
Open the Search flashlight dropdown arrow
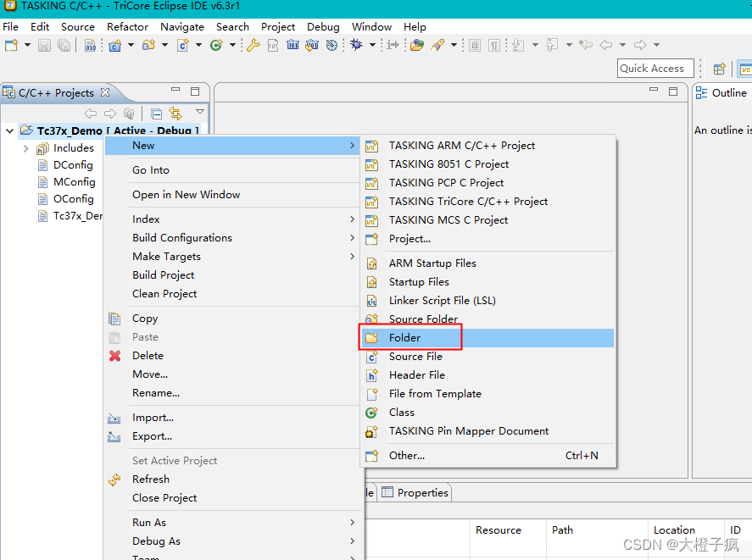tap(454, 45)
